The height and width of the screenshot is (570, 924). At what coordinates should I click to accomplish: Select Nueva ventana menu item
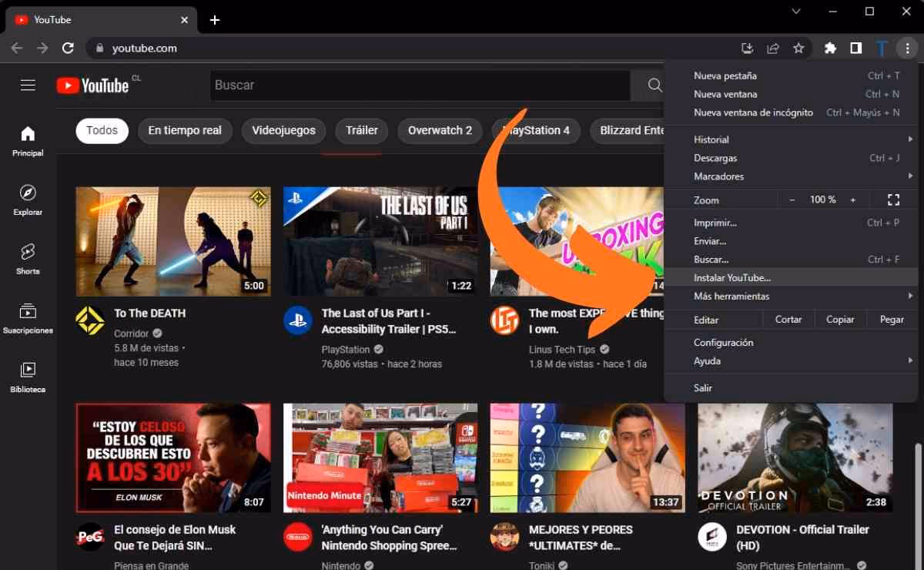tap(791, 94)
